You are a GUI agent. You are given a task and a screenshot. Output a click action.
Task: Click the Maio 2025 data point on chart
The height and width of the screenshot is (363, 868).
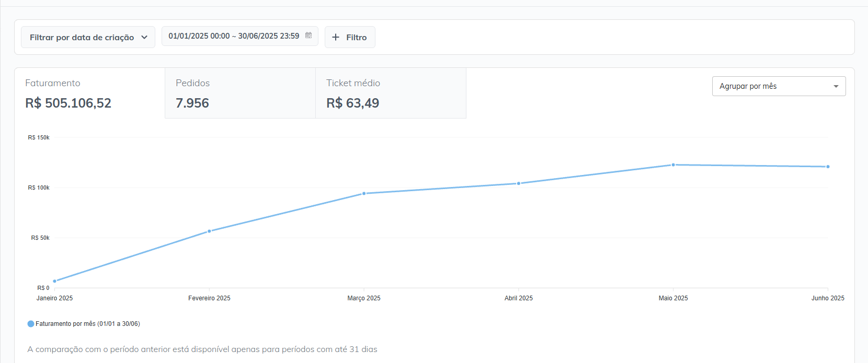[673, 165]
